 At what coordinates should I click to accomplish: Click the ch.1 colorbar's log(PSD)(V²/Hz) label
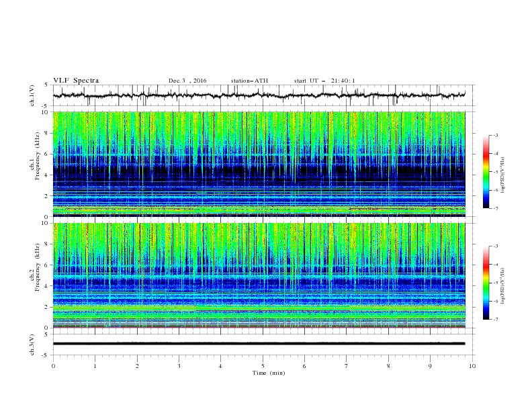coord(503,175)
